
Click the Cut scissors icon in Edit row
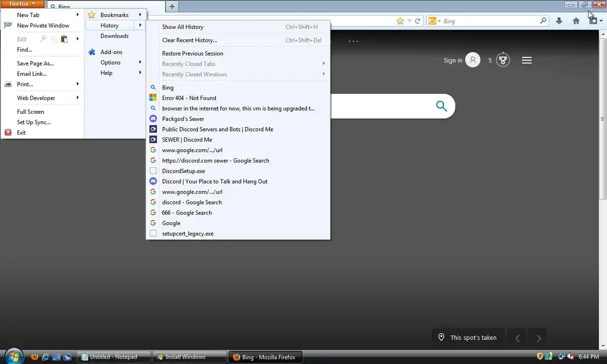click(44, 39)
